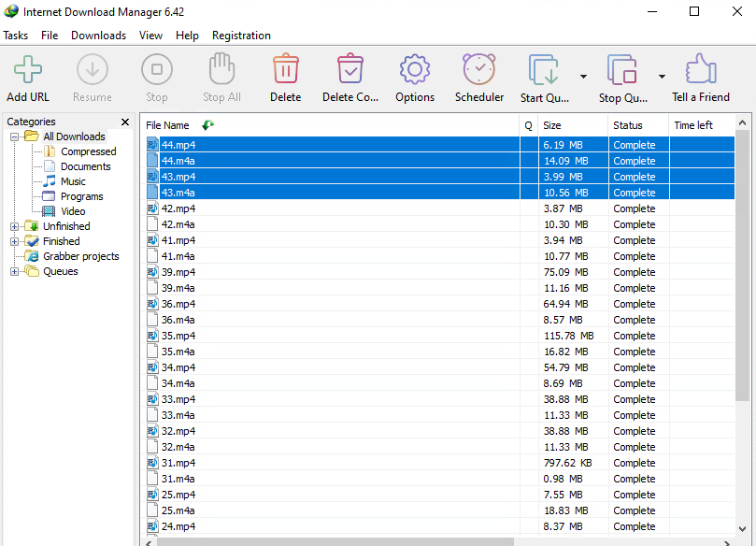Select the 35.m4a file name
Image resolution: width=756 pixels, height=546 pixels.
[178, 352]
